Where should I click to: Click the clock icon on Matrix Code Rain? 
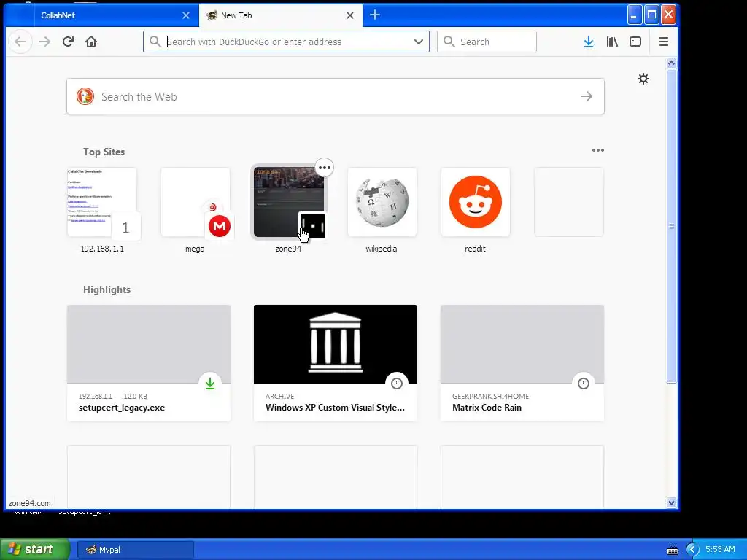583,384
